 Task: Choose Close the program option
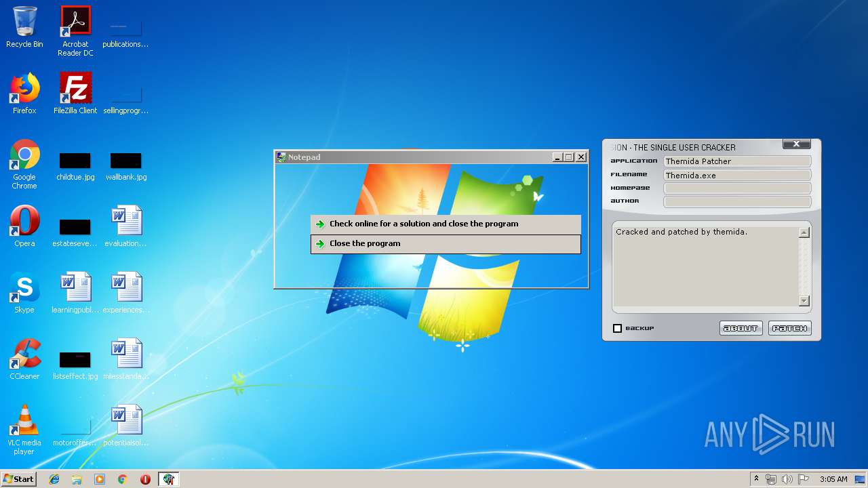pyautogui.click(x=446, y=244)
